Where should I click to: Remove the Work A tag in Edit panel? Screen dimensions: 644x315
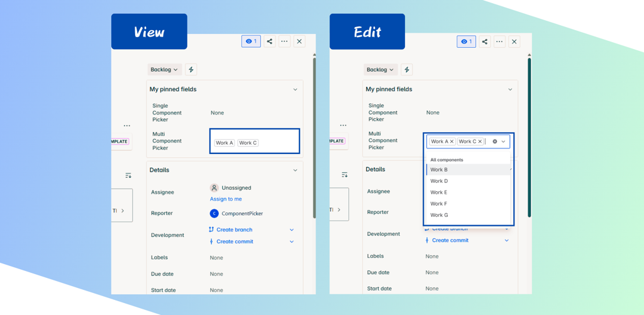[452, 141]
